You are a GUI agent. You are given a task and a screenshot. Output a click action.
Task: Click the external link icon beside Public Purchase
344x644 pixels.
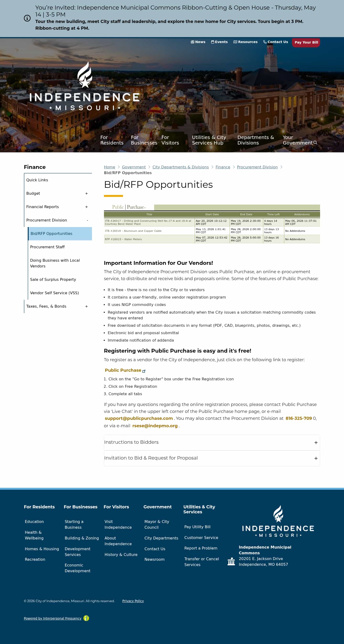[x=144, y=371]
